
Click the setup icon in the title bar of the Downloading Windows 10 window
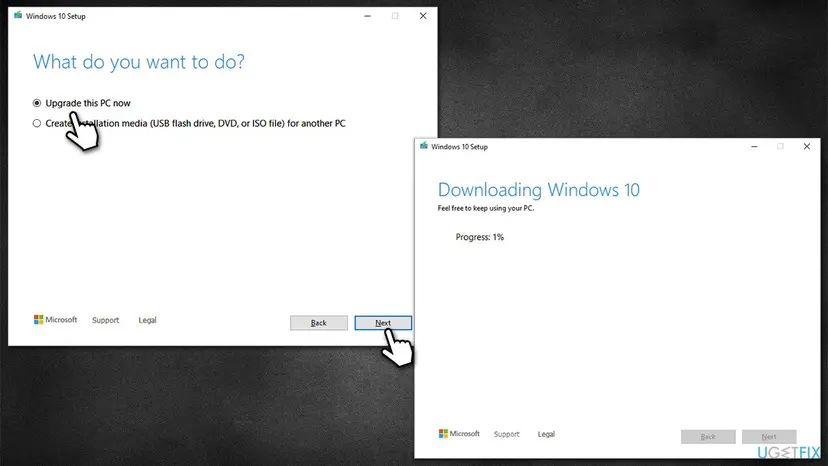pos(424,146)
